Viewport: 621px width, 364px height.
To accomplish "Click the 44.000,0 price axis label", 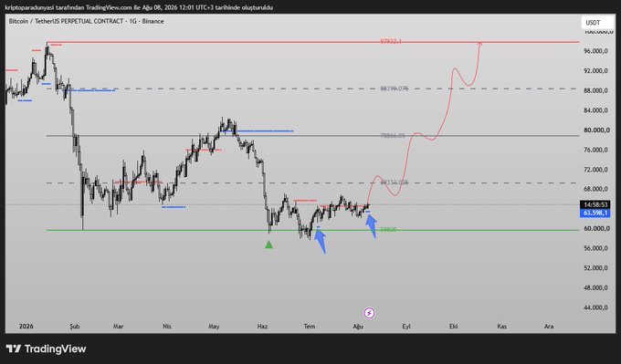I will tap(595, 307).
